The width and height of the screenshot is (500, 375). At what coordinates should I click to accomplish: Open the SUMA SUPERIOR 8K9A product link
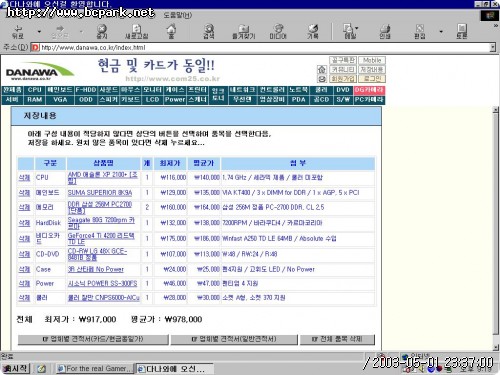(x=100, y=193)
